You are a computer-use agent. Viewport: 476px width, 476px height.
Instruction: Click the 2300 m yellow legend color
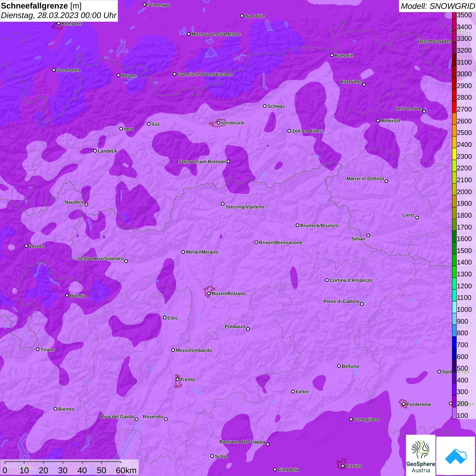click(454, 154)
